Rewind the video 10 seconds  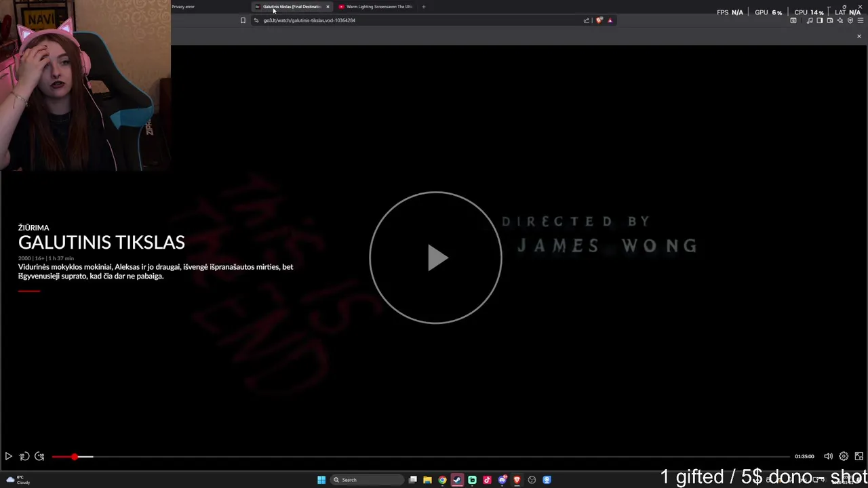24,457
